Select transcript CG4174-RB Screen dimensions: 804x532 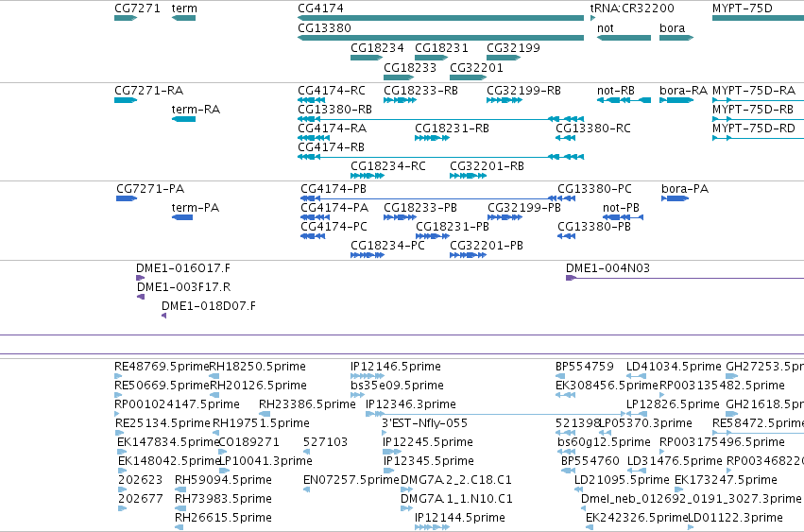pos(440,157)
